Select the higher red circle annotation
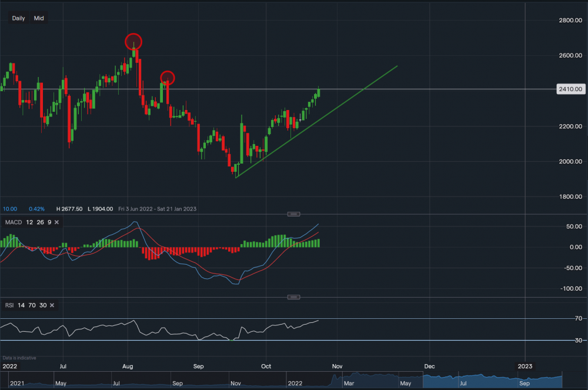 (x=133, y=41)
